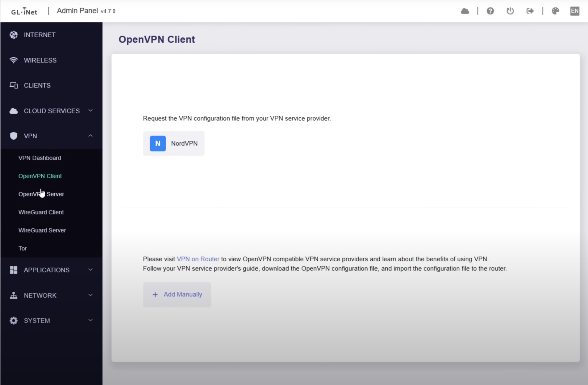Expand the Network chevron
The height and width of the screenshot is (385, 588).
click(90, 295)
